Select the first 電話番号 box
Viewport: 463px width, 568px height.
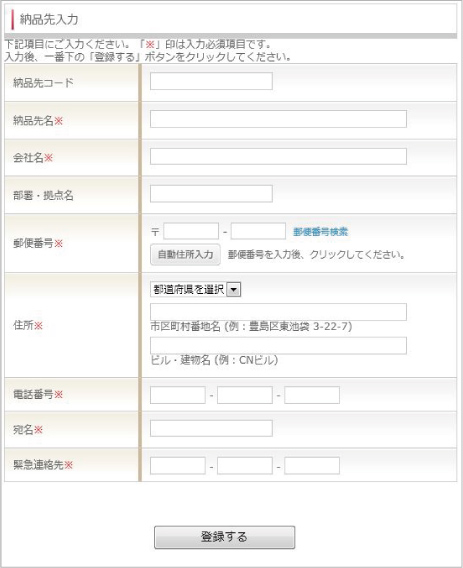(178, 395)
